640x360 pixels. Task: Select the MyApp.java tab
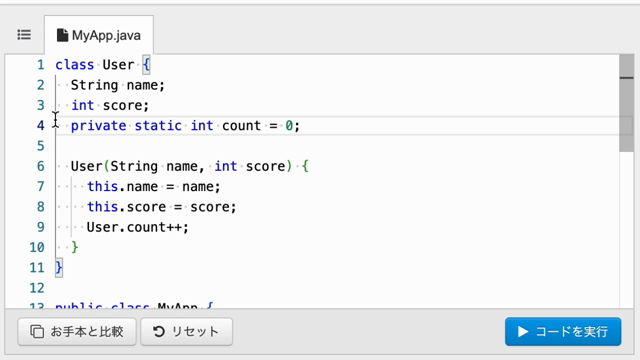(99, 36)
